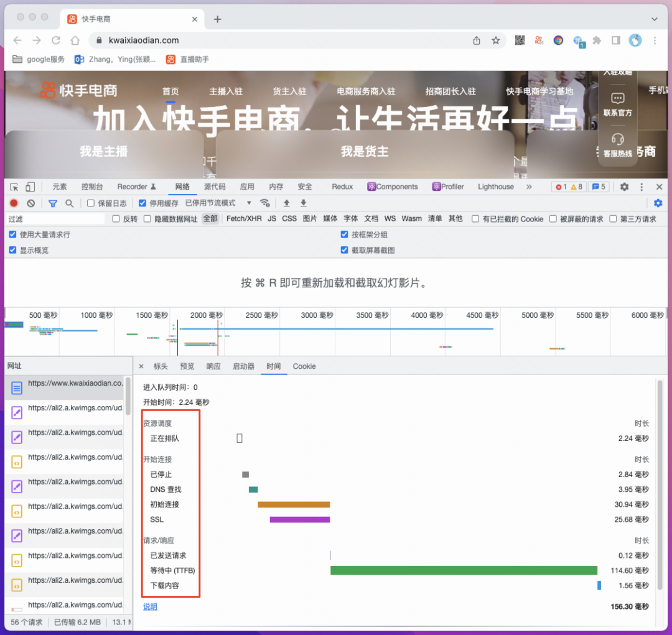
Task: Reload the page with refresh icon
Action: (56, 40)
